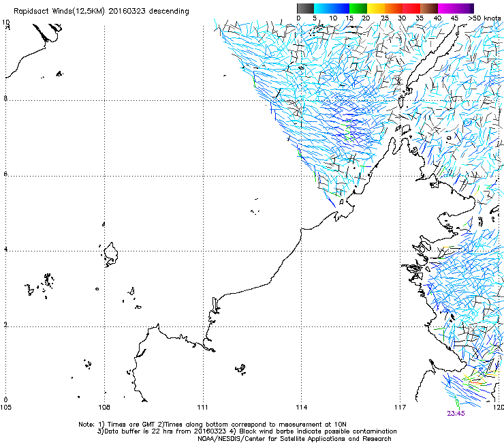504x443 pixels.
Task: Click the '2' latitude axis label
Action: (5, 324)
